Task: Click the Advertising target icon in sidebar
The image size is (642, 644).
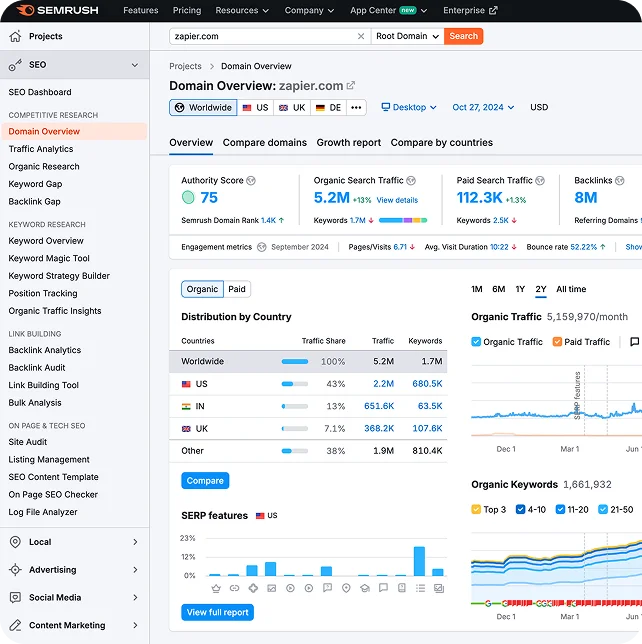Action: (15, 570)
